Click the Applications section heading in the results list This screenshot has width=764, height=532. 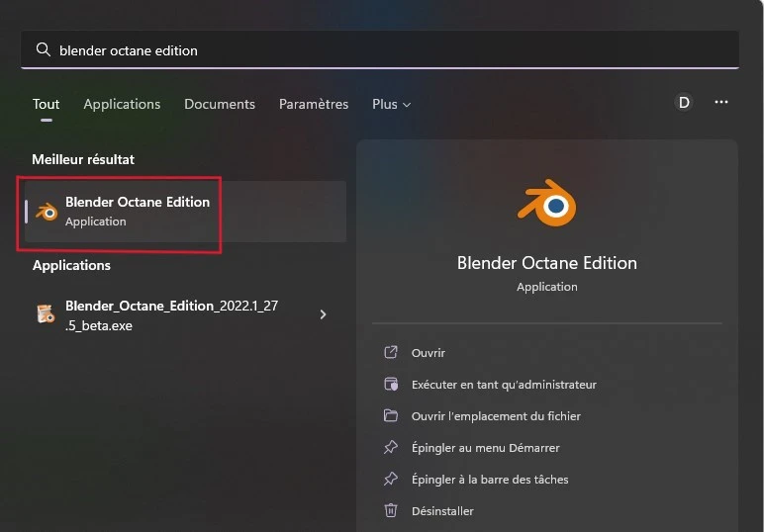point(71,265)
